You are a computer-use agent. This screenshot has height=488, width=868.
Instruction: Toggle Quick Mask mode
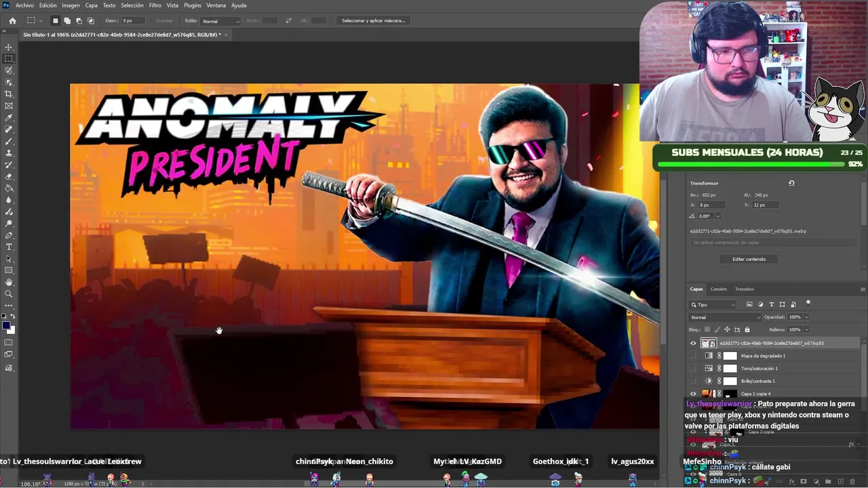9,343
